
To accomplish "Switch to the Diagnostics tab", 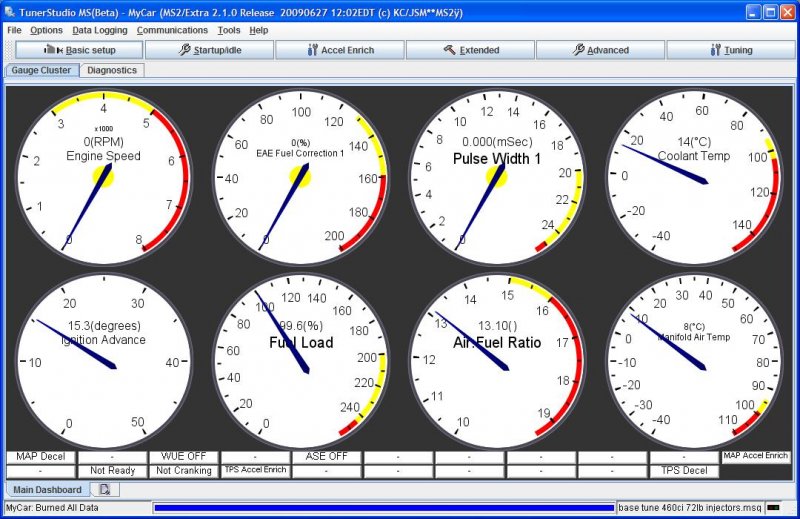I will pyautogui.click(x=112, y=70).
